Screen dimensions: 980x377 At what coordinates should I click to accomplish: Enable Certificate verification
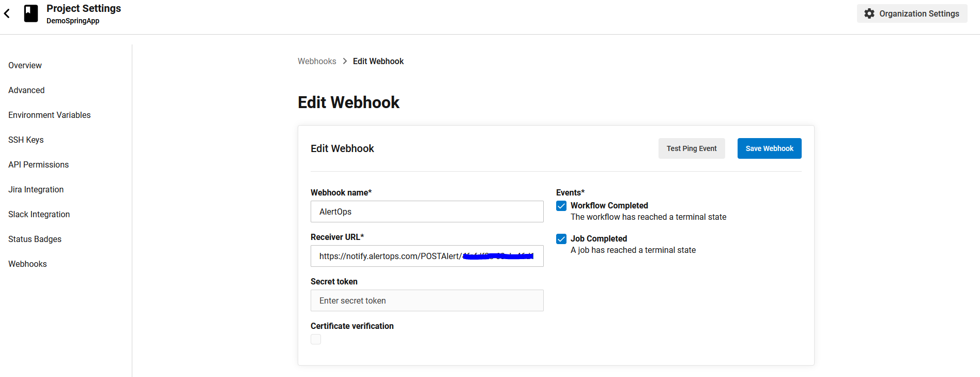tap(315, 339)
